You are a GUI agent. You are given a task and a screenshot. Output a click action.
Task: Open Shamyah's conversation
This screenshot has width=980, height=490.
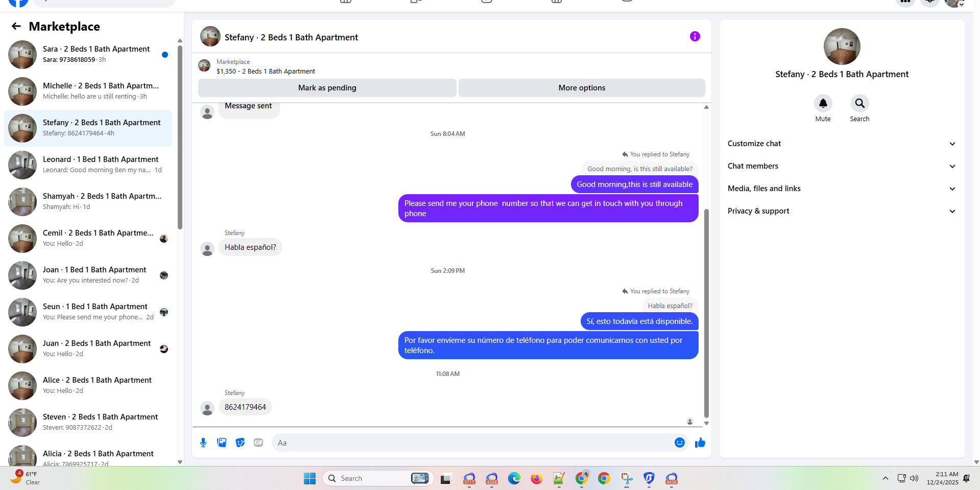[x=88, y=202]
